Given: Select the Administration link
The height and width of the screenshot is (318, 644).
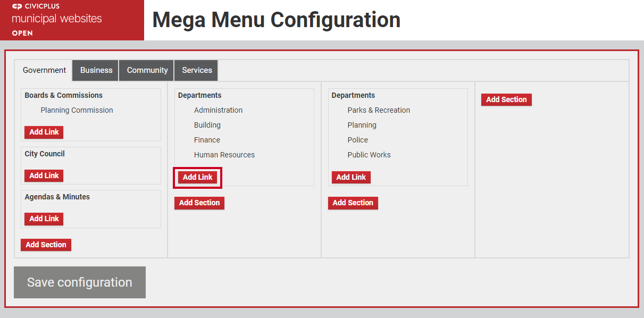Looking at the screenshot, I should [x=218, y=110].
